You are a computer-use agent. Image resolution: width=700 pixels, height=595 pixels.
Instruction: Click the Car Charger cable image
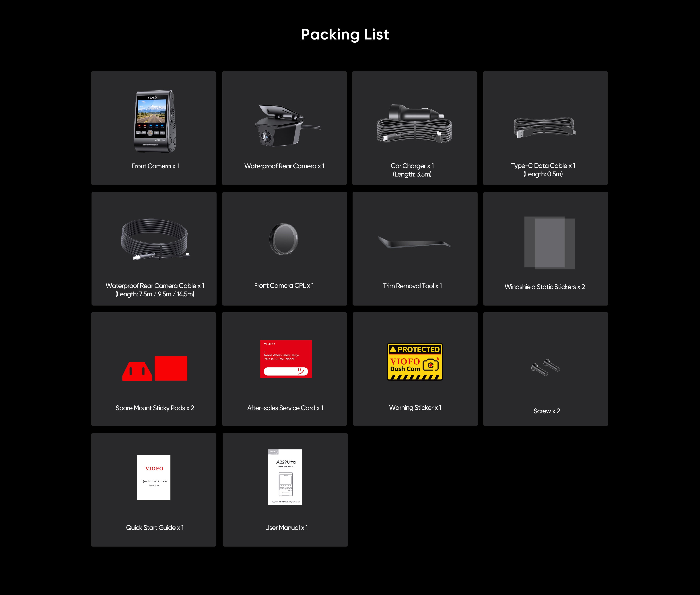pos(414,124)
